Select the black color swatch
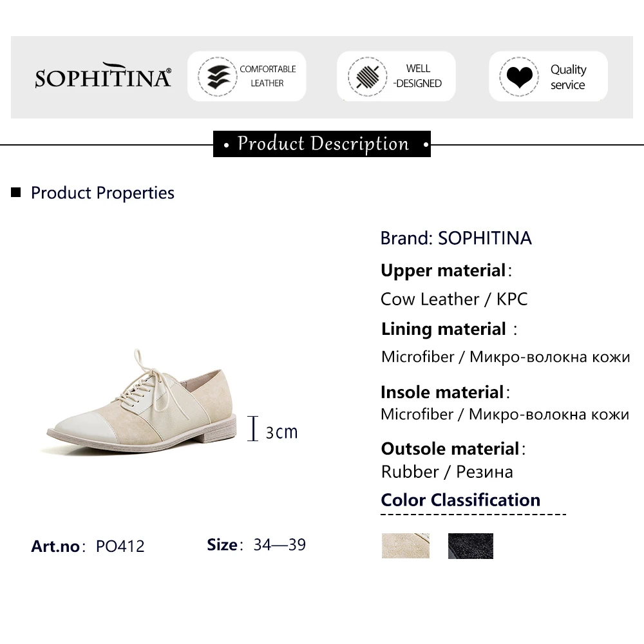This screenshot has height=644, width=644. pos(470,545)
